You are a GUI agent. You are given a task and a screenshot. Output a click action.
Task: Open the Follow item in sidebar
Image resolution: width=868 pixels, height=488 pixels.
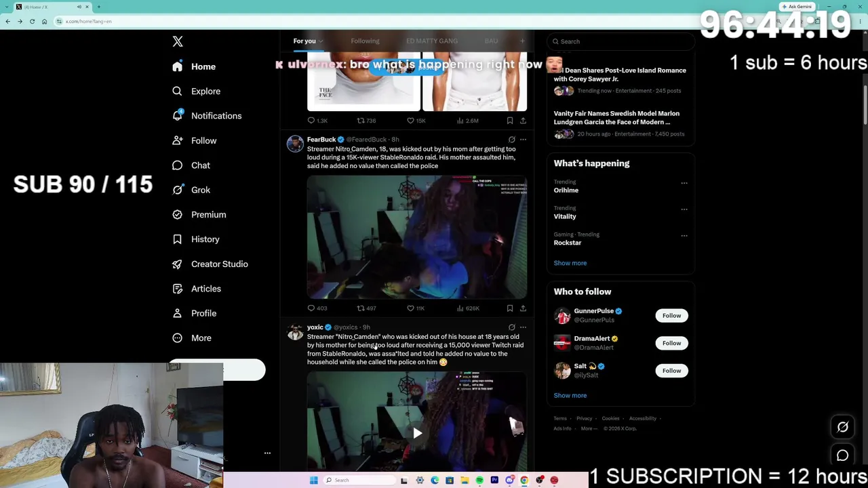click(195, 140)
